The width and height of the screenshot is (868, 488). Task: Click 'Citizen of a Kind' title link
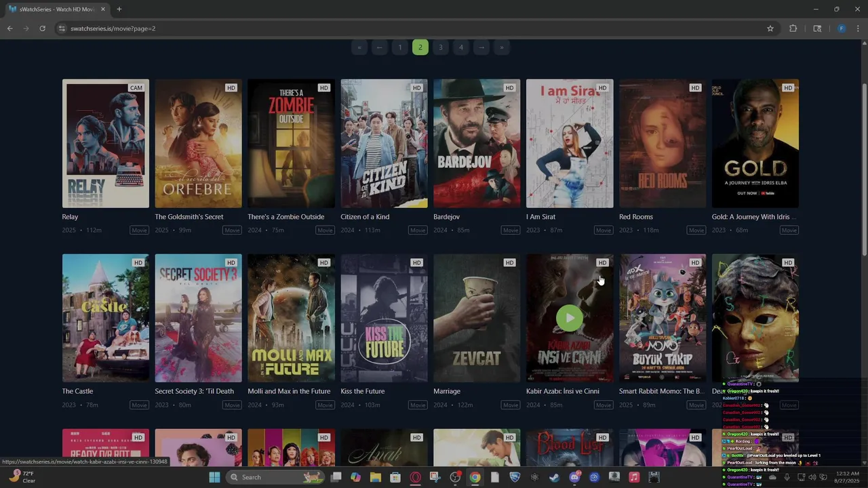365,217
